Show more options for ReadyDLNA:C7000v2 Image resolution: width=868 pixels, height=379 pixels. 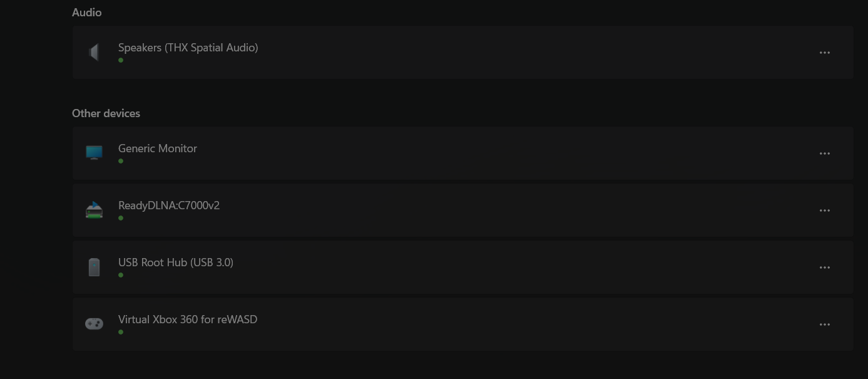(x=825, y=210)
